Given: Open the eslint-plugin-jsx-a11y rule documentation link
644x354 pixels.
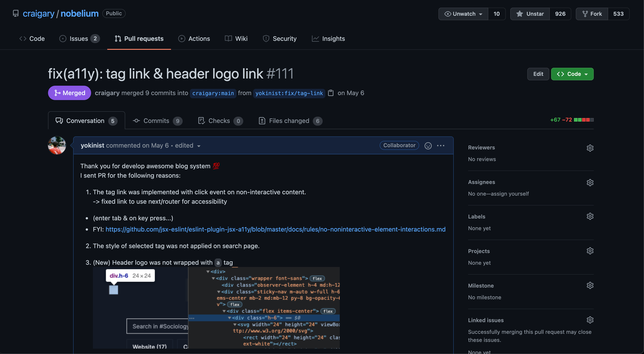Looking at the screenshot, I should [275, 229].
